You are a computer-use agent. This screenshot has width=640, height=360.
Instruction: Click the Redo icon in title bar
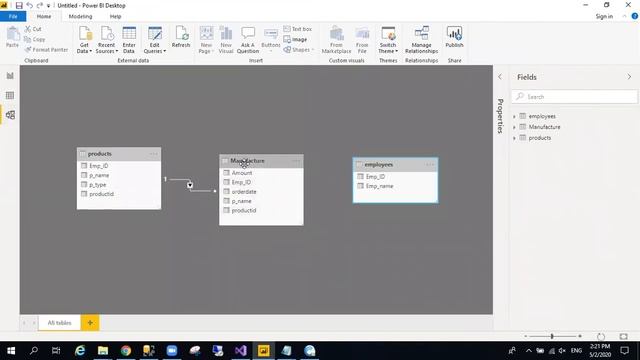tap(40, 6)
